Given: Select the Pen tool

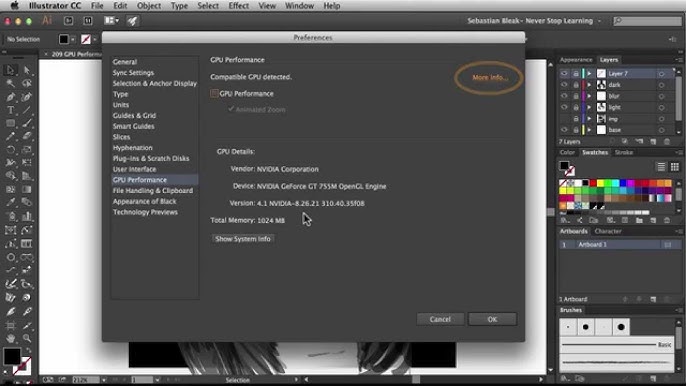Looking at the screenshot, I should pyautogui.click(x=10, y=97).
